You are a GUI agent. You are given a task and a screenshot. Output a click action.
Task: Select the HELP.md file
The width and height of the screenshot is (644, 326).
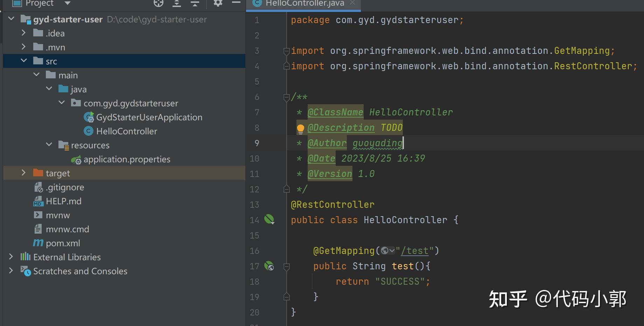pos(63,201)
